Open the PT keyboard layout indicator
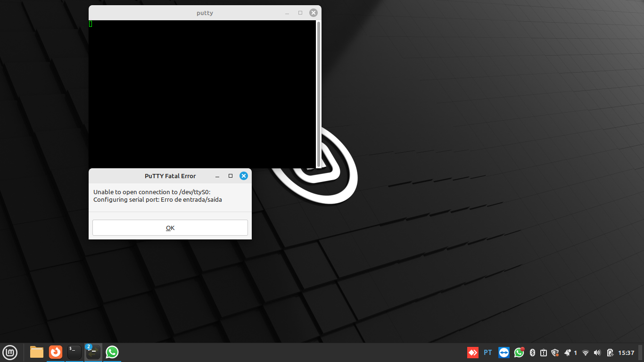The height and width of the screenshot is (362, 644). click(488, 353)
